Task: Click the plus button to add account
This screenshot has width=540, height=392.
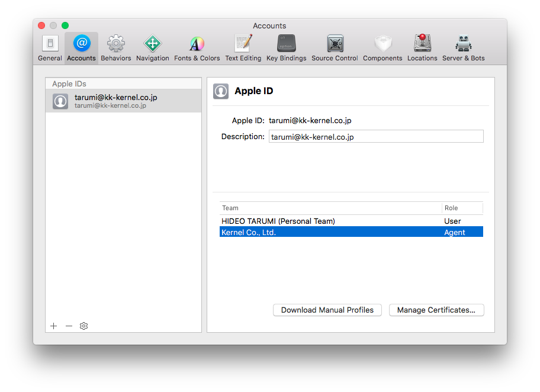Action: [x=53, y=326]
